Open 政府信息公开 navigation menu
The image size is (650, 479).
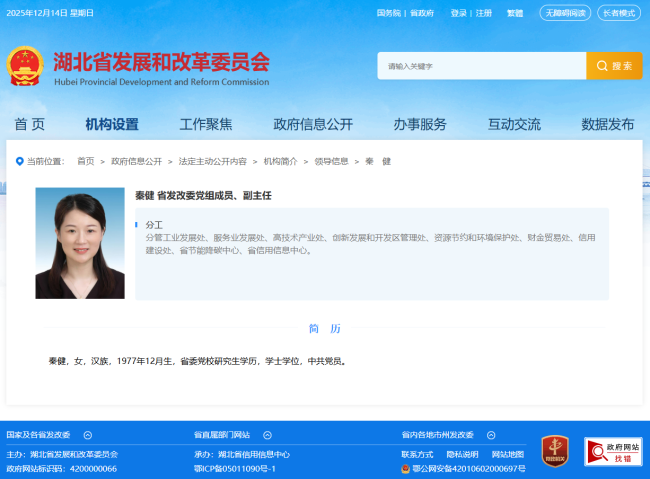click(313, 124)
